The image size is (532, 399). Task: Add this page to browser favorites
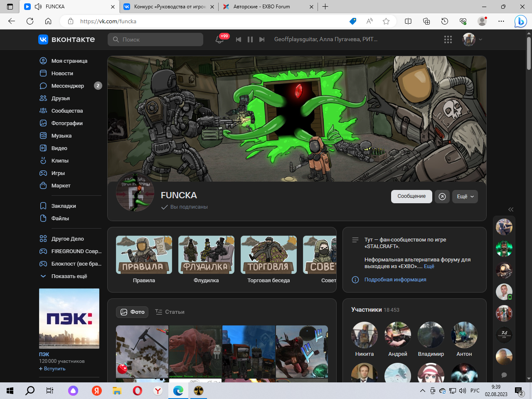[386, 21]
